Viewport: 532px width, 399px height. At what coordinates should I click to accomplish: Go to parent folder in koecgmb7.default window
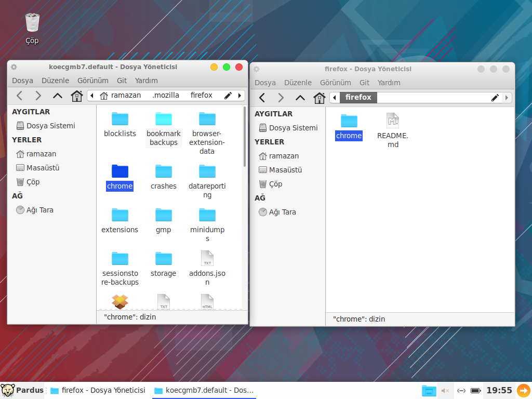coord(58,96)
